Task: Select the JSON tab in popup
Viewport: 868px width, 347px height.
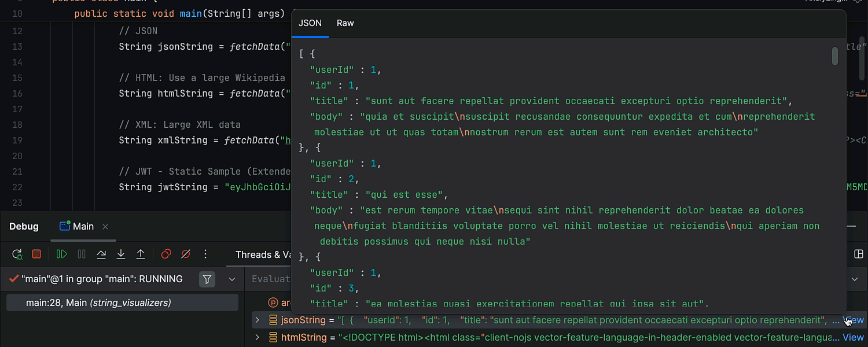Action: (310, 23)
